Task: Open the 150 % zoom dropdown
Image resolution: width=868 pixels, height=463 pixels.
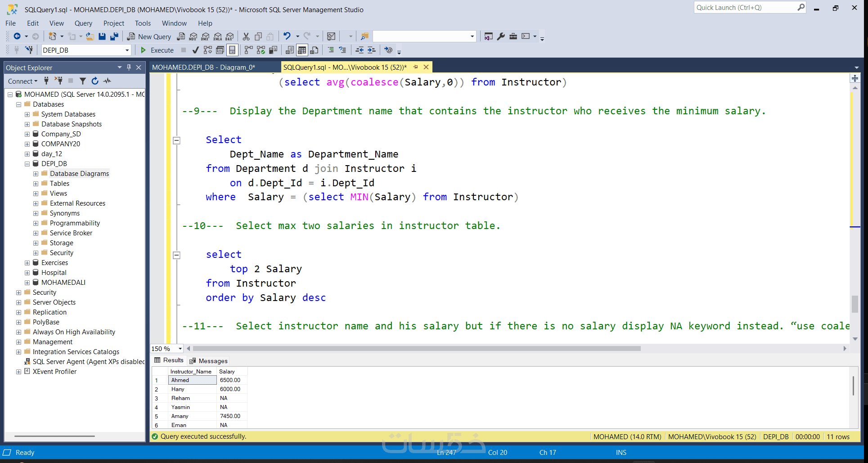Action: [x=180, y=349]
